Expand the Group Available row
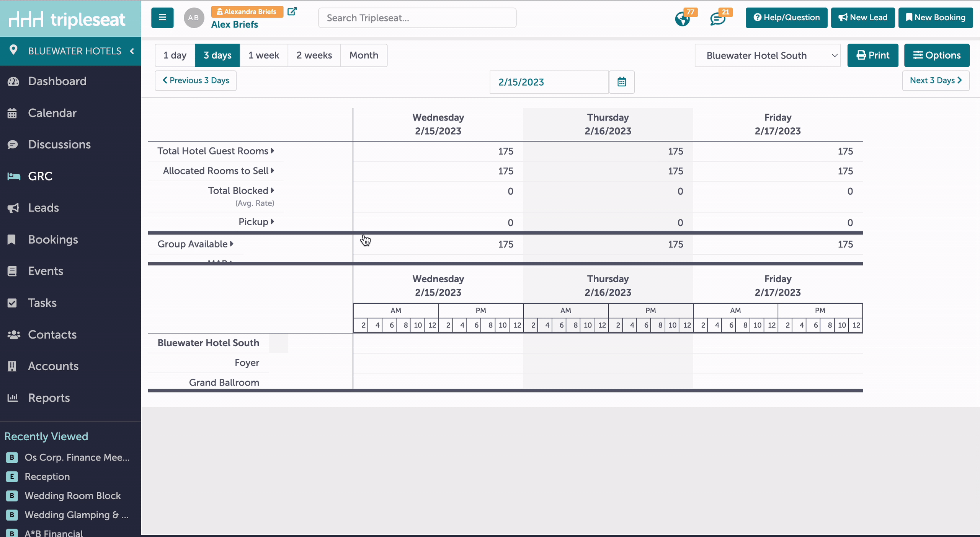The width and height of the screenshot is (980, 537). point(232,244)
